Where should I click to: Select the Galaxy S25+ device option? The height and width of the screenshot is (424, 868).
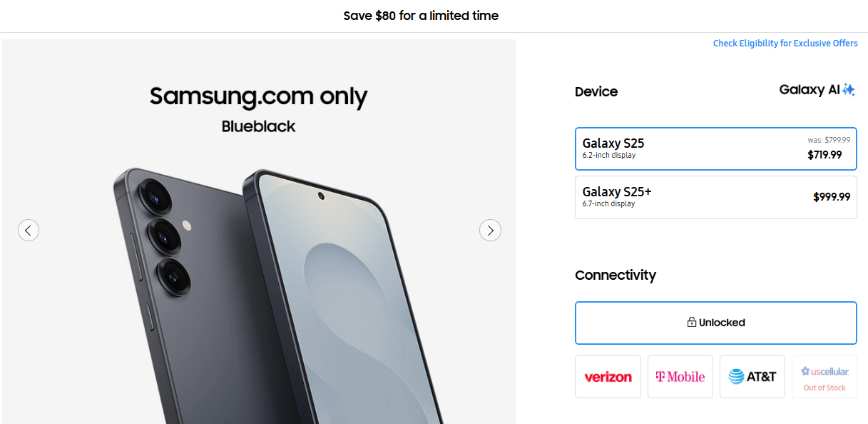pyautogui.click(x=716, y=198)
